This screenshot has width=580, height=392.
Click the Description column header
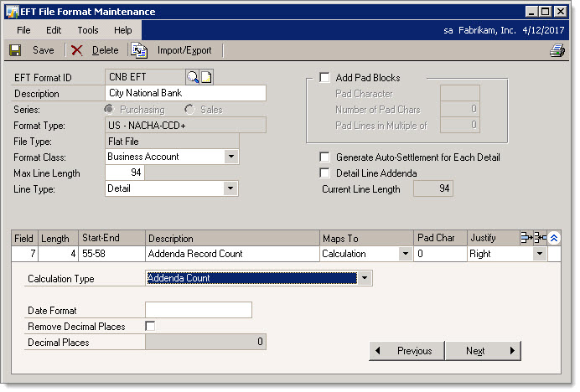tap(232, 238)
